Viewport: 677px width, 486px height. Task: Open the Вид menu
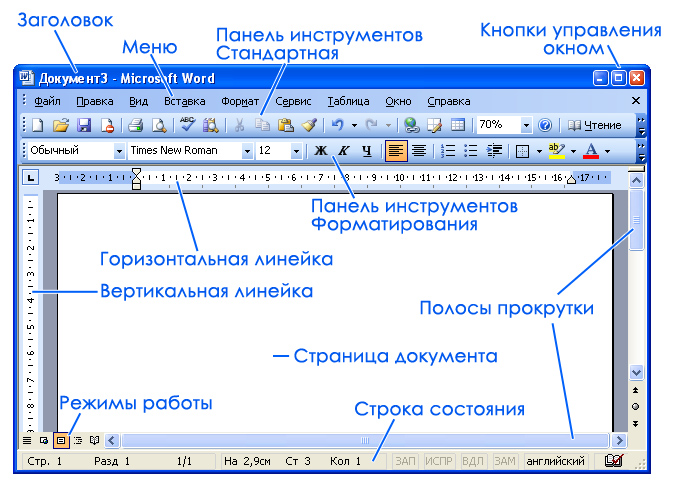click(x=138, y=101)
